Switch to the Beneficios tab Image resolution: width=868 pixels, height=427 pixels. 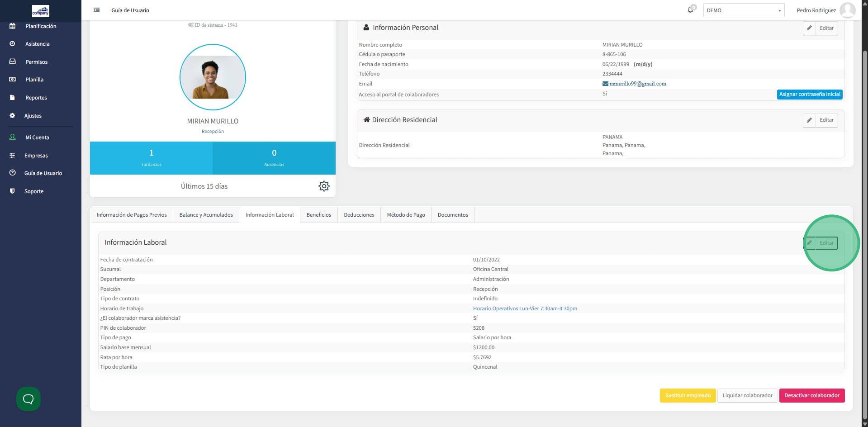coord(318,215)
